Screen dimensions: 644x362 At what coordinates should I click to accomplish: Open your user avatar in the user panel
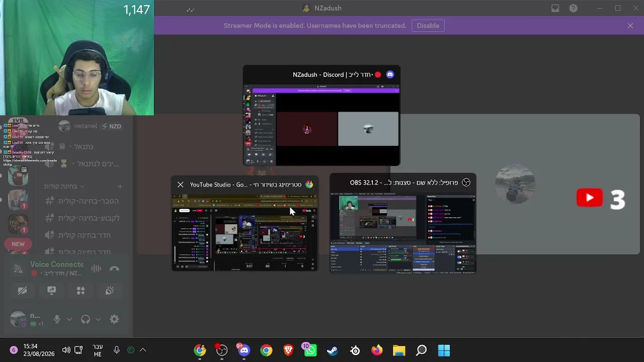pos(18,319)
